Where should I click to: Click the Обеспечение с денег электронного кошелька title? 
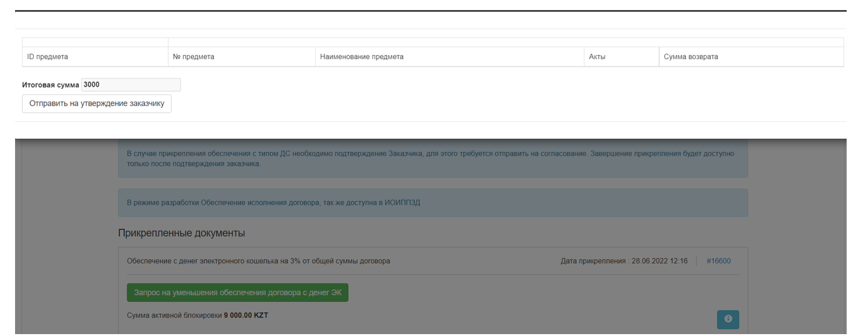(x=259, y=261)
